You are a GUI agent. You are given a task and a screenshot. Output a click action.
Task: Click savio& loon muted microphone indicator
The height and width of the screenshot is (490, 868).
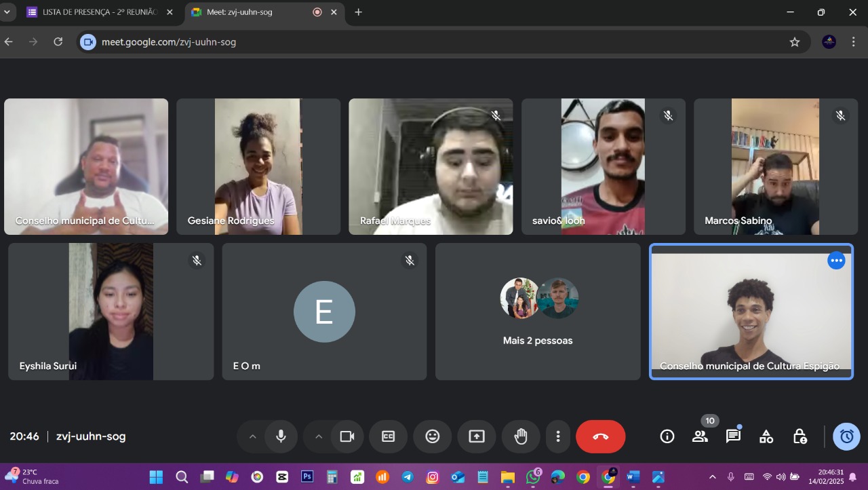pos(669,116)
